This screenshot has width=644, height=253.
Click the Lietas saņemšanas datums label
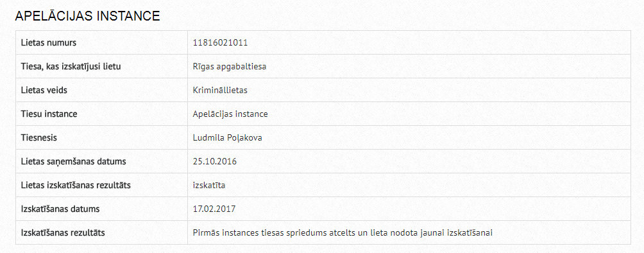[x=74, y=162]
